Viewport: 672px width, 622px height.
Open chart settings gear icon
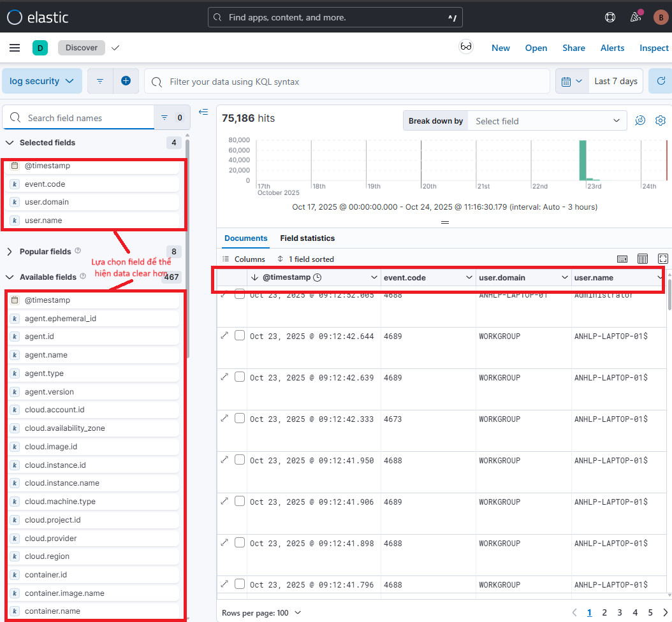[x=661, y=120]
